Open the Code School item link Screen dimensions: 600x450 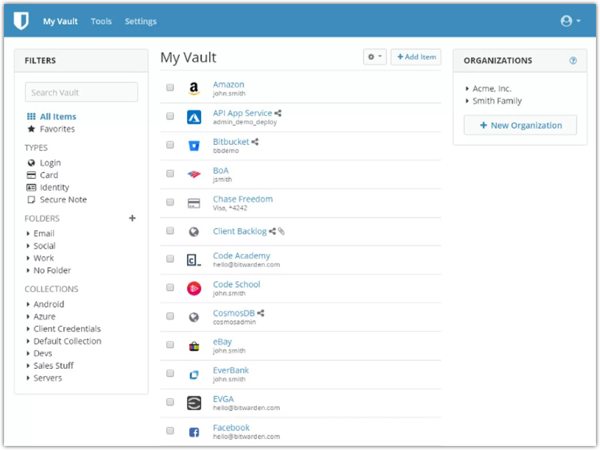(236, 284)
